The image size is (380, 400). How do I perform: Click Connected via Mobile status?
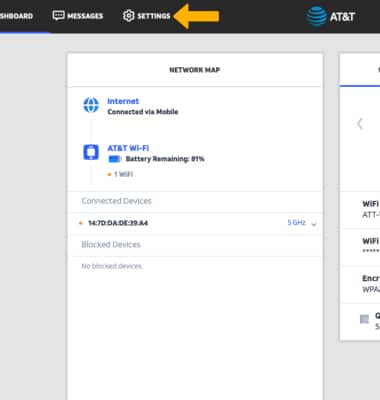[143, 112]
